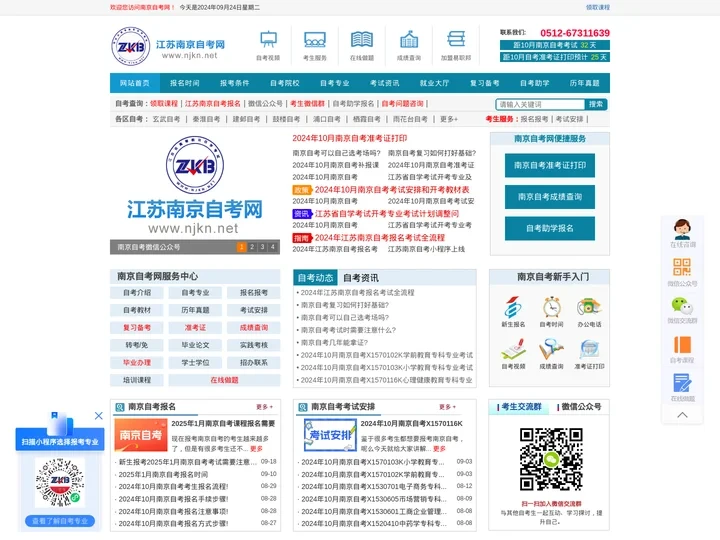720x540 pixels.
Task: Open 微信公众号 QR sidebar icon
Action: pos(682,272)
